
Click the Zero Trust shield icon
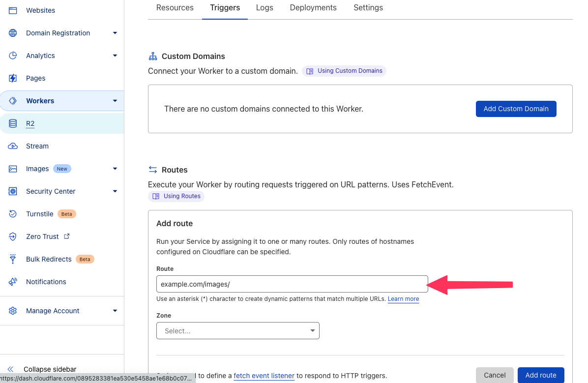[13, 236]
